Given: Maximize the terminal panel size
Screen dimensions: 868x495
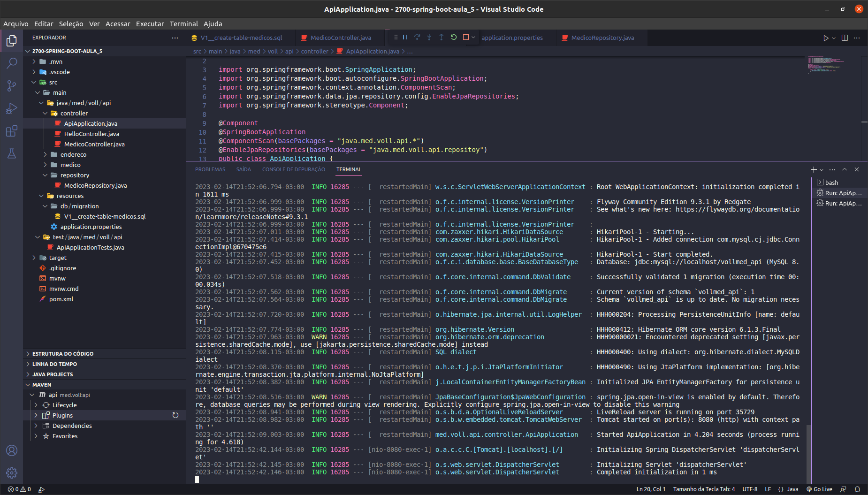Looking at the screenshot, I should point(845,169).
